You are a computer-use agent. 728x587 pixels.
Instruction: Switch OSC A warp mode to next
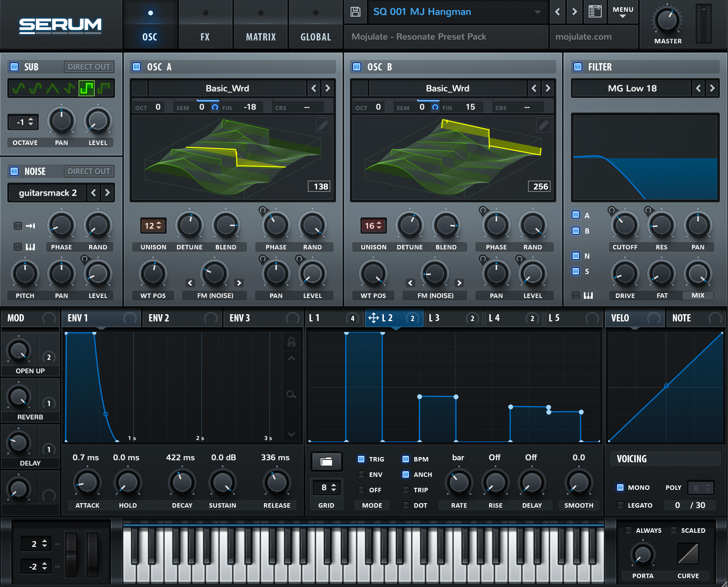239,283
